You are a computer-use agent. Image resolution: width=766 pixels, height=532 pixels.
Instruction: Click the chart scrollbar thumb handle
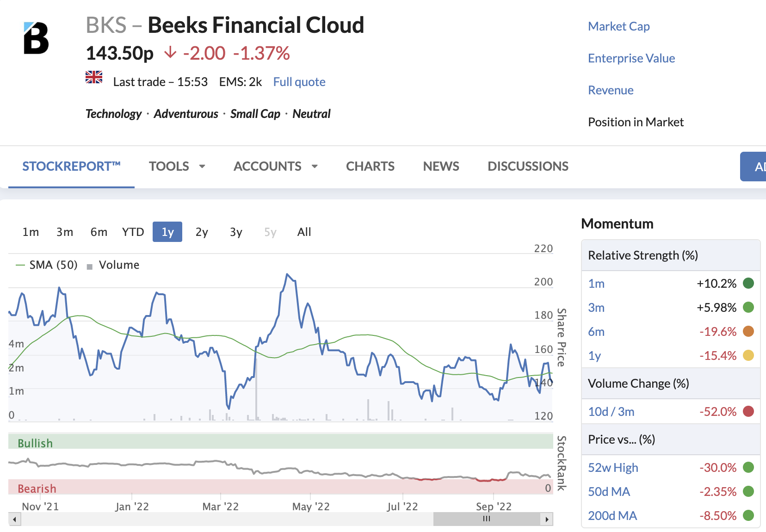tap(487, 519)
